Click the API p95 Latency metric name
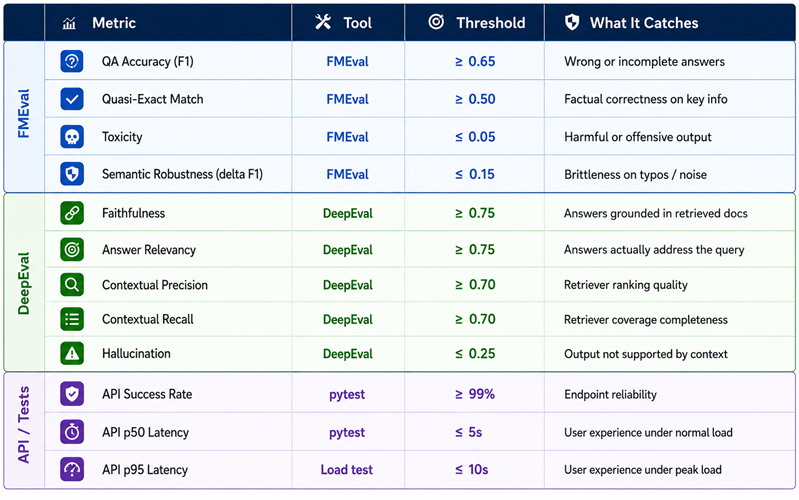799x500 pixels. point(145,470)
